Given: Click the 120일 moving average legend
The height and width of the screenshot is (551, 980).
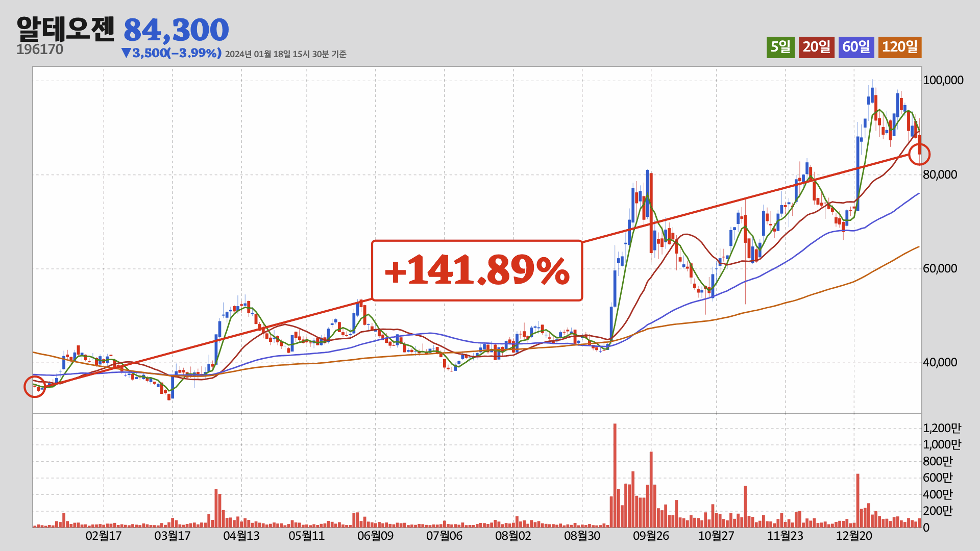Looking at the screenshot, I should click(900, 47).
